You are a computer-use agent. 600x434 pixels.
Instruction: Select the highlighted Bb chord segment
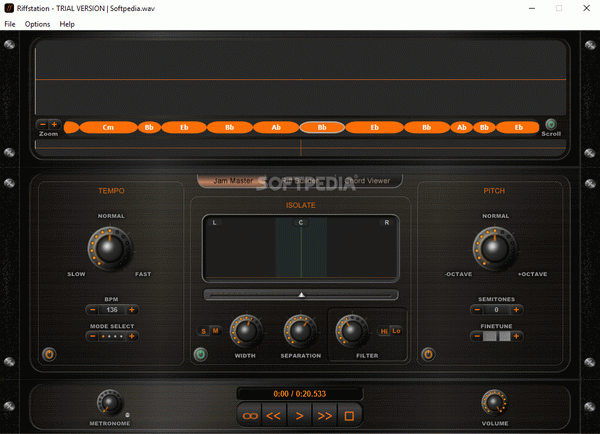[322, 127]
